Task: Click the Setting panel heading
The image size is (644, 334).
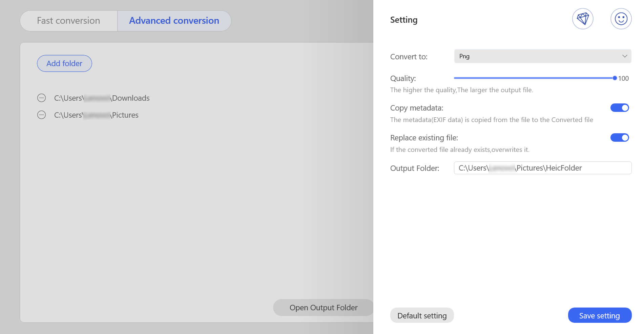Action: pos(404,20)
